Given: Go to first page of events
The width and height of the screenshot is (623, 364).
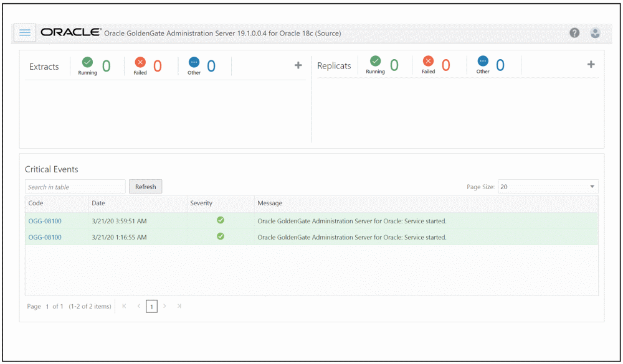Looking at the screenshot, I should coord(125,306).
